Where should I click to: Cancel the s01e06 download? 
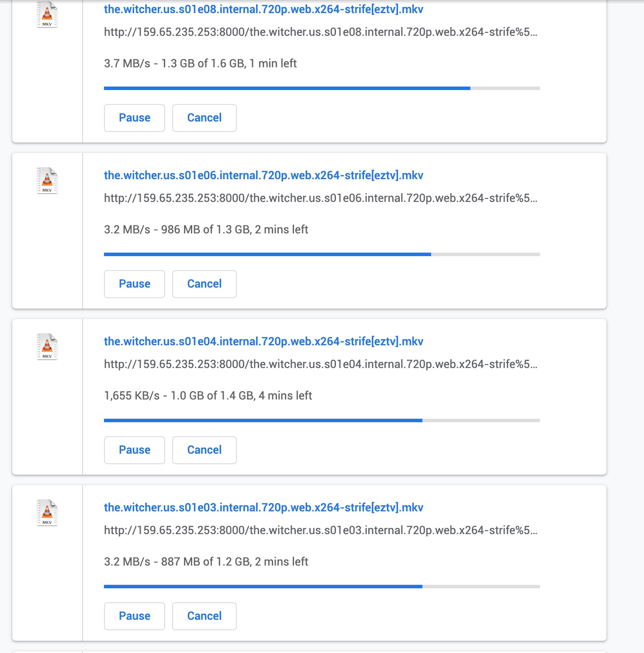point(204,284)
